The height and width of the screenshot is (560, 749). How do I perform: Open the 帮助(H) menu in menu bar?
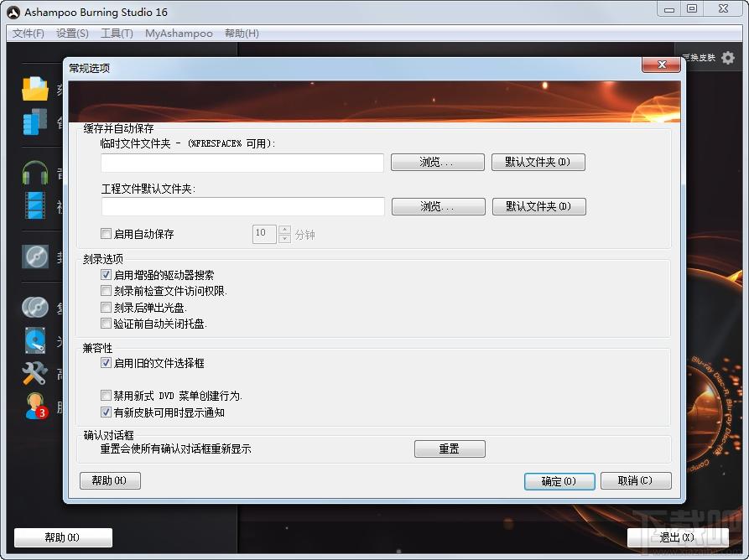coord(242,34)
